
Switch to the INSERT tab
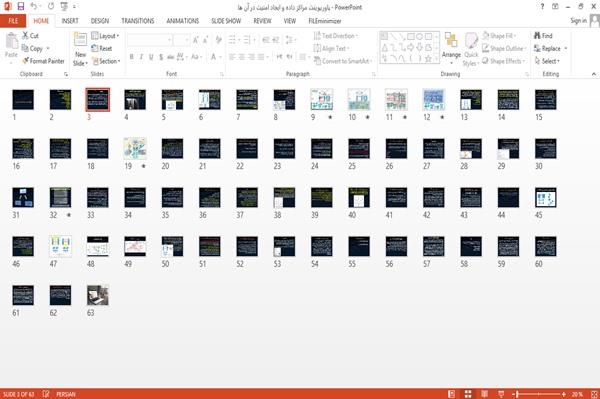[70, 21]
